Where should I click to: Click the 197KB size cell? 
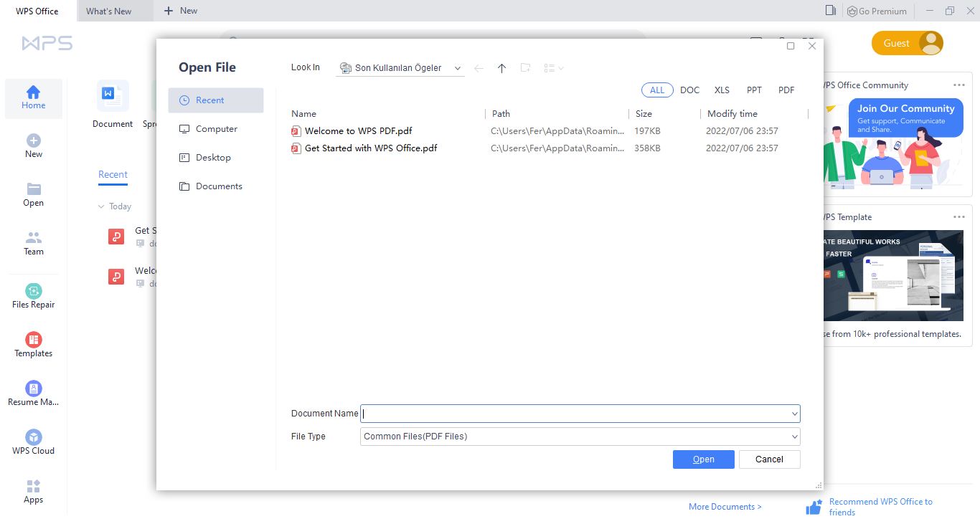coord(647,131)
